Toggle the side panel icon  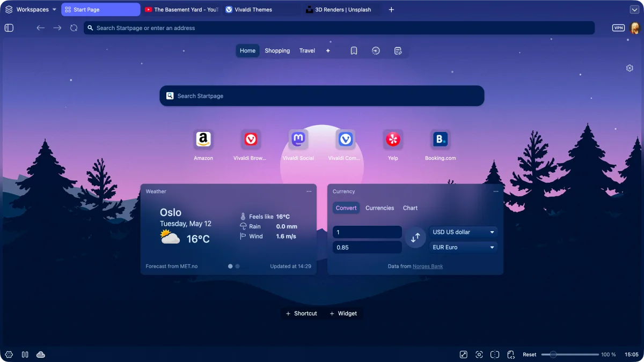click(x=9, y=28)
